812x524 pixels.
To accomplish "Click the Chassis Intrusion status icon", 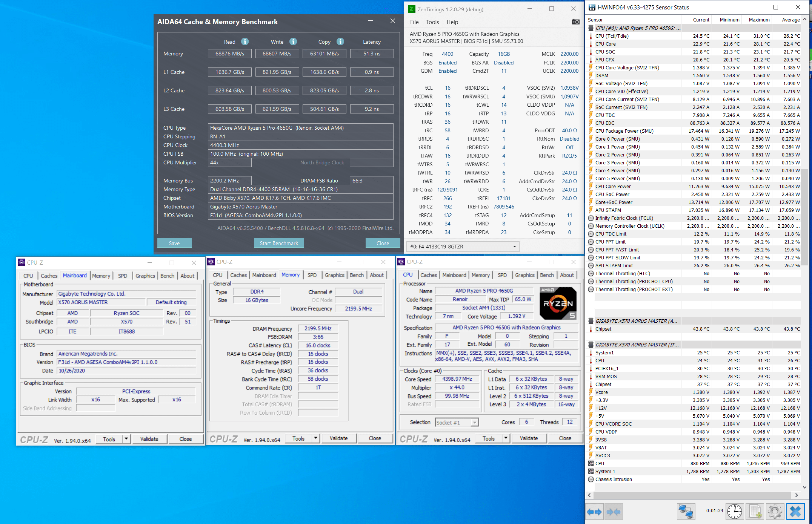I will 591,479.
